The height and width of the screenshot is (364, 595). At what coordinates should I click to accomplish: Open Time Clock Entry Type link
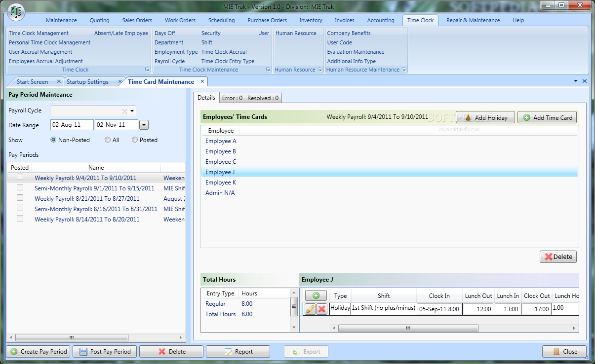tap(228, 61)
